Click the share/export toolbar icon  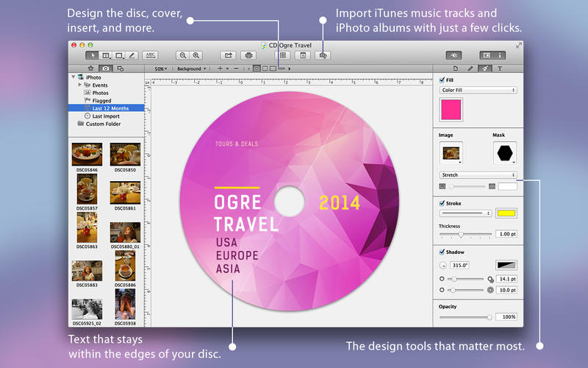[229, 55]
